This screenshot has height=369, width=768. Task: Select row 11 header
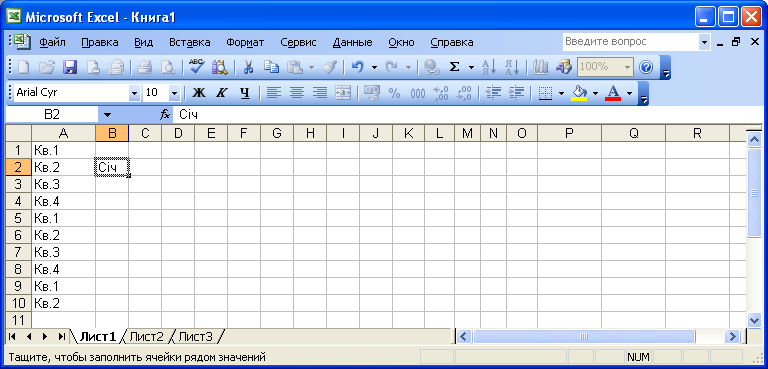tap(19, 320)
